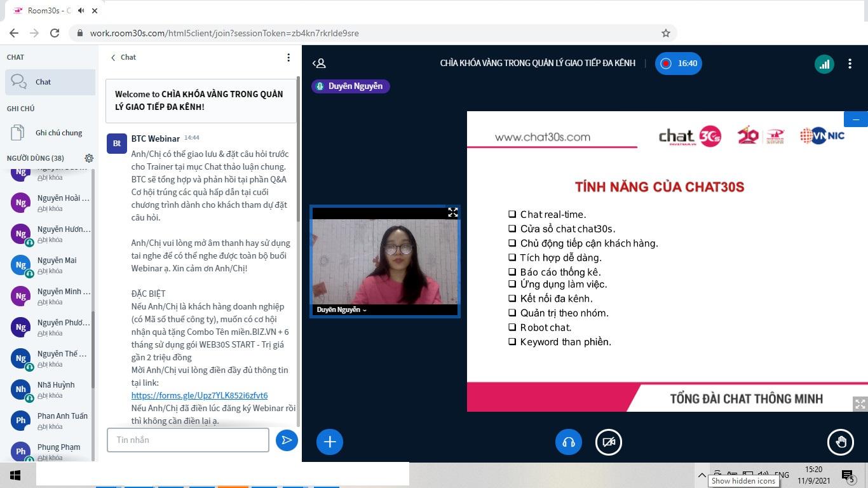Click the user list scrollbar

(93, 349)
